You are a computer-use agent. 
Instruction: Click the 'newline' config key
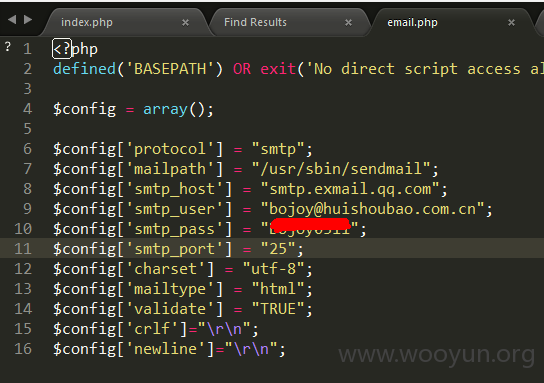tap(165, 349)
